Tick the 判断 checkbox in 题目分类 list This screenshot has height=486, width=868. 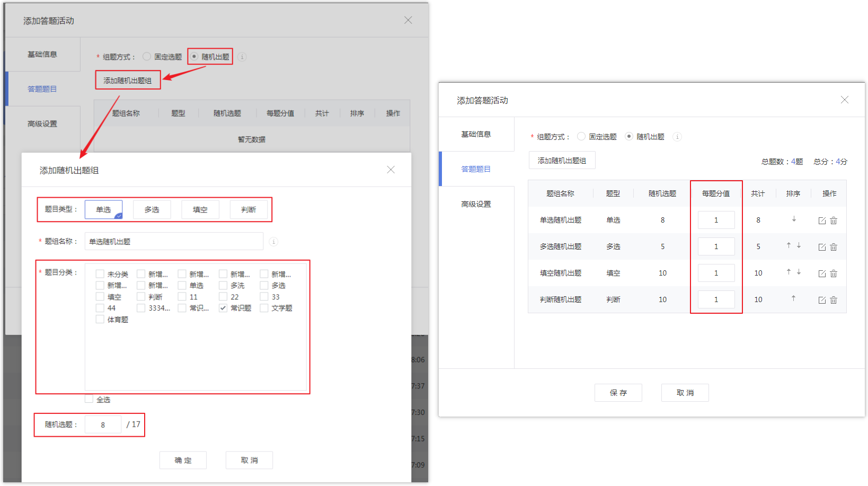(x=141, y=297)
